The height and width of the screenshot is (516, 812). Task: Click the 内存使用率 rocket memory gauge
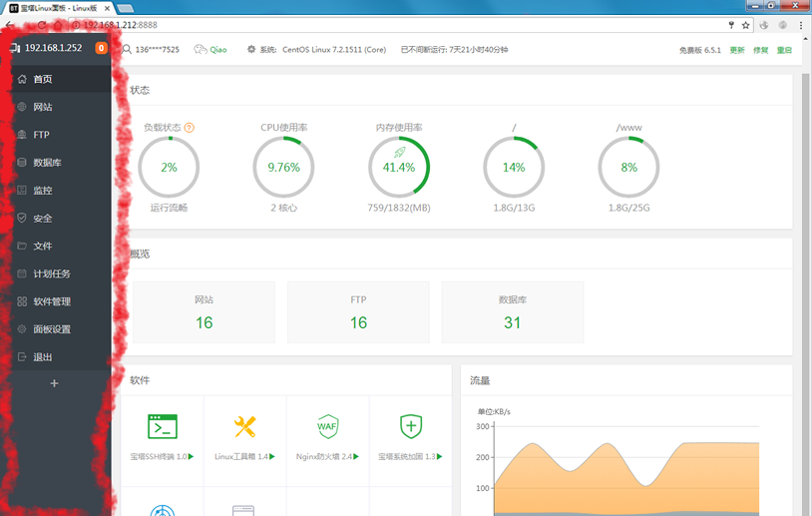point(399,167)
